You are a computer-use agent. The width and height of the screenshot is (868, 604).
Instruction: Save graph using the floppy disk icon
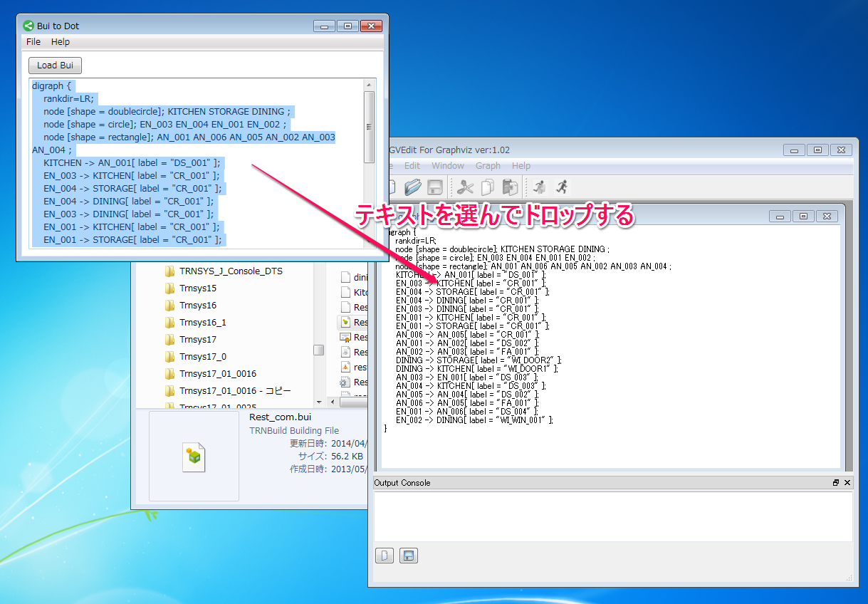[436, 187]
